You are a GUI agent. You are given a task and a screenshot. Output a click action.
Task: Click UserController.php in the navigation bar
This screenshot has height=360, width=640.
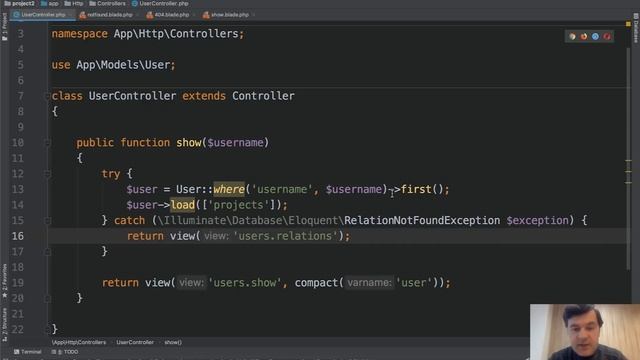click(x=160, y=3)
